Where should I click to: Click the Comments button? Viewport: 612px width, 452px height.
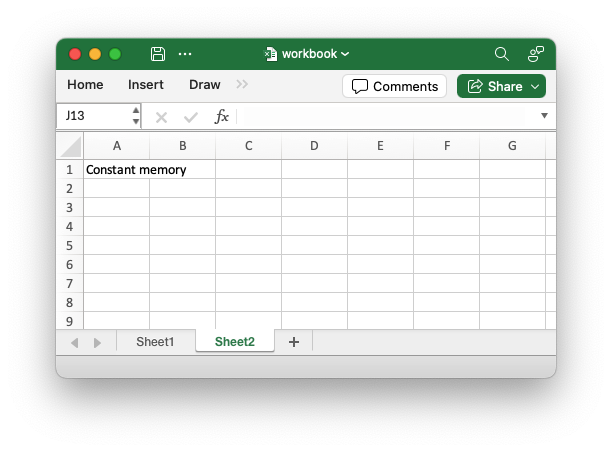coord(395,86)
